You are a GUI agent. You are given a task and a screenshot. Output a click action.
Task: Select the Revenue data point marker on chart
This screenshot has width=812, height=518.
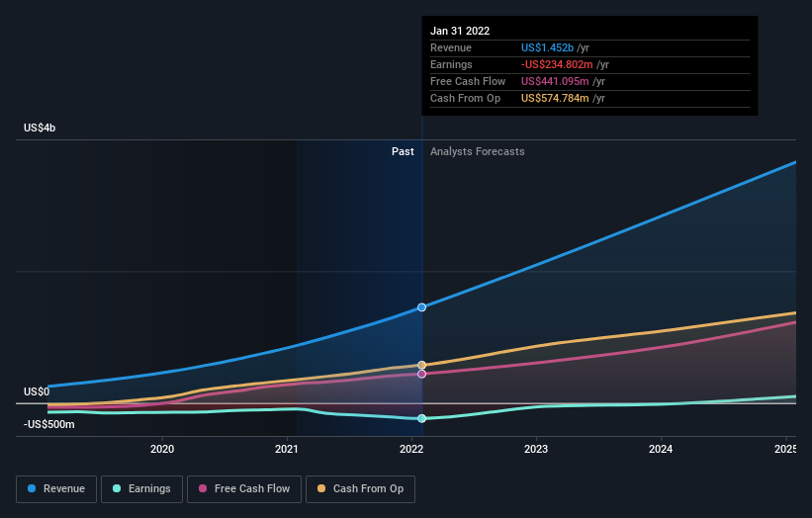click(421, 307)
